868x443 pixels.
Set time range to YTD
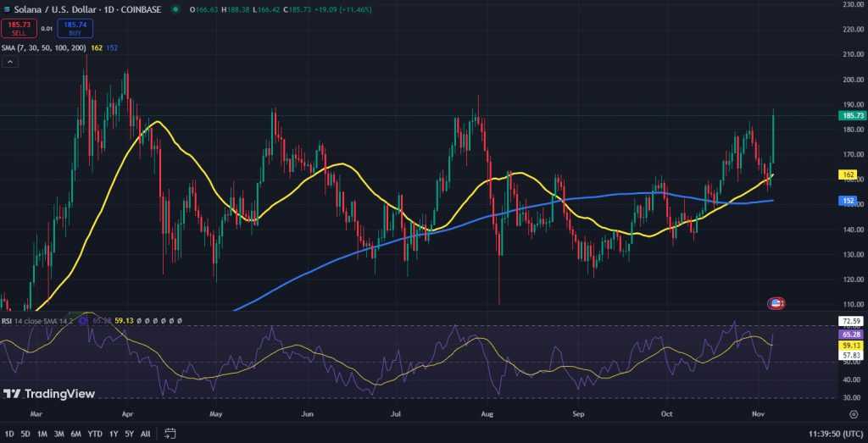pyautogui.click(x=95, y=434)
